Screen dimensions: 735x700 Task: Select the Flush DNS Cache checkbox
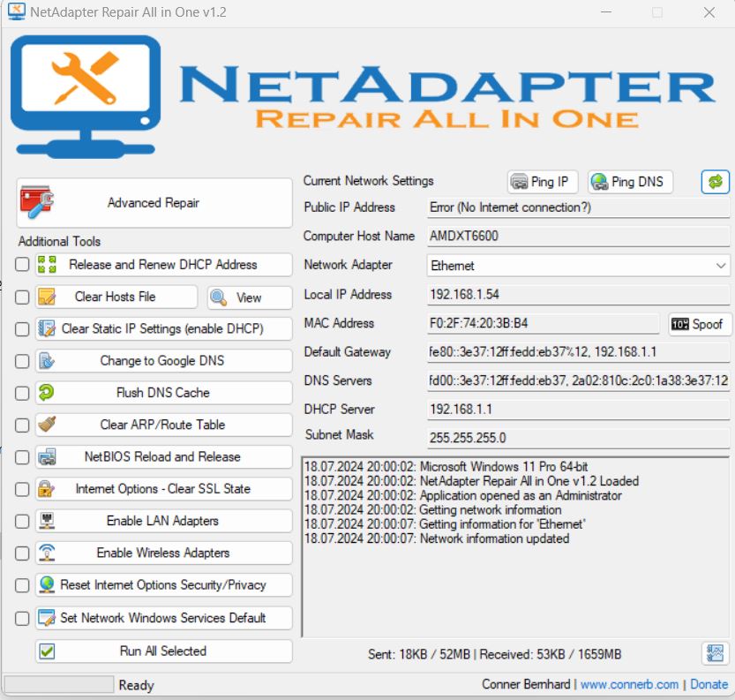pos(22,394)
